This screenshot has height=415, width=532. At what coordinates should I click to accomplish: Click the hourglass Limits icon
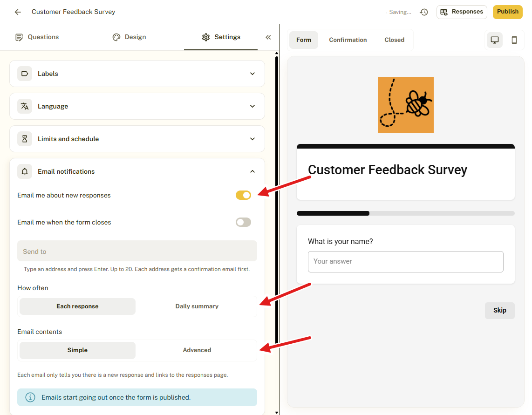[x=25, y=139]
